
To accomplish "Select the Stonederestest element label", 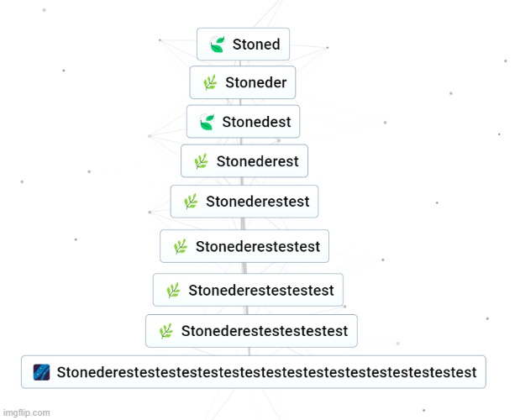I will click(x=257, y=202).
